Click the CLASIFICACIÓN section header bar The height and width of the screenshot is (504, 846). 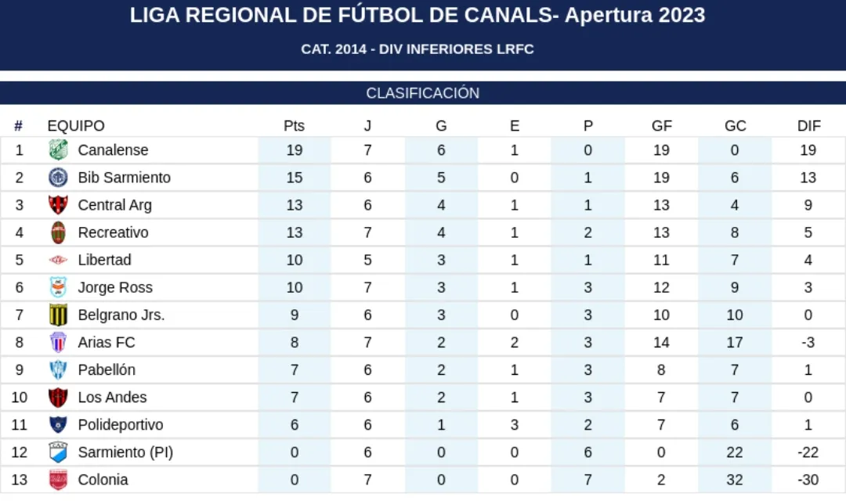tap(423, 93)
